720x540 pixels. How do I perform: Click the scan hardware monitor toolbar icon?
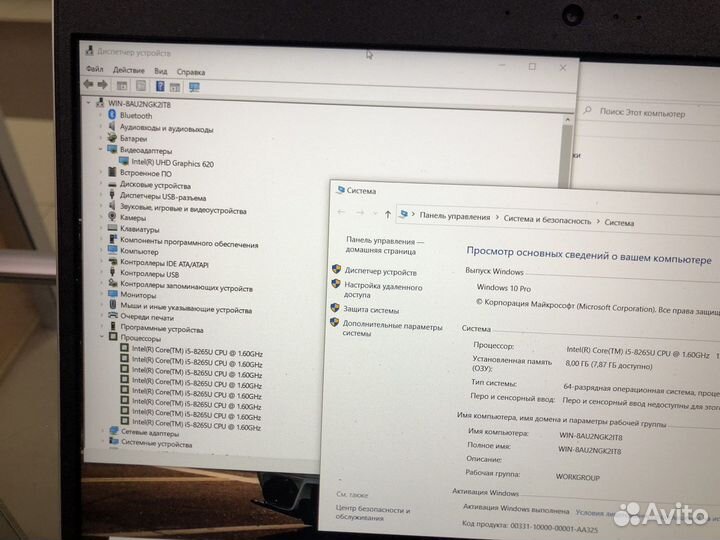point(193,87)
